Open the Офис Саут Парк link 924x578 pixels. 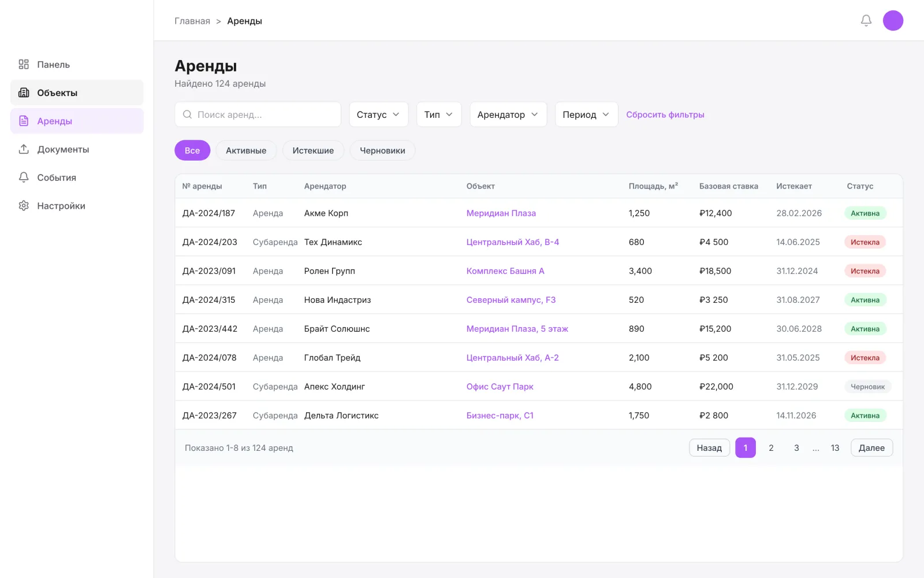(x=500, y=386)
